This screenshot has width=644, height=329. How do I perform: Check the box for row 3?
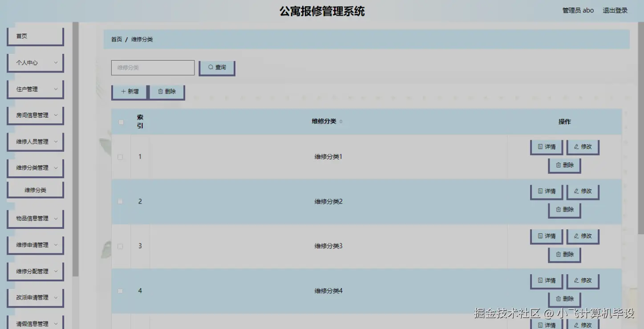120,246
